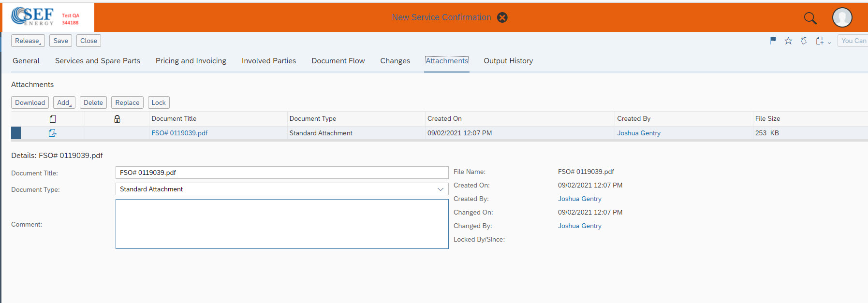Click the new document plus icon
Screen dimensions: 868x303
pos(820,41)
